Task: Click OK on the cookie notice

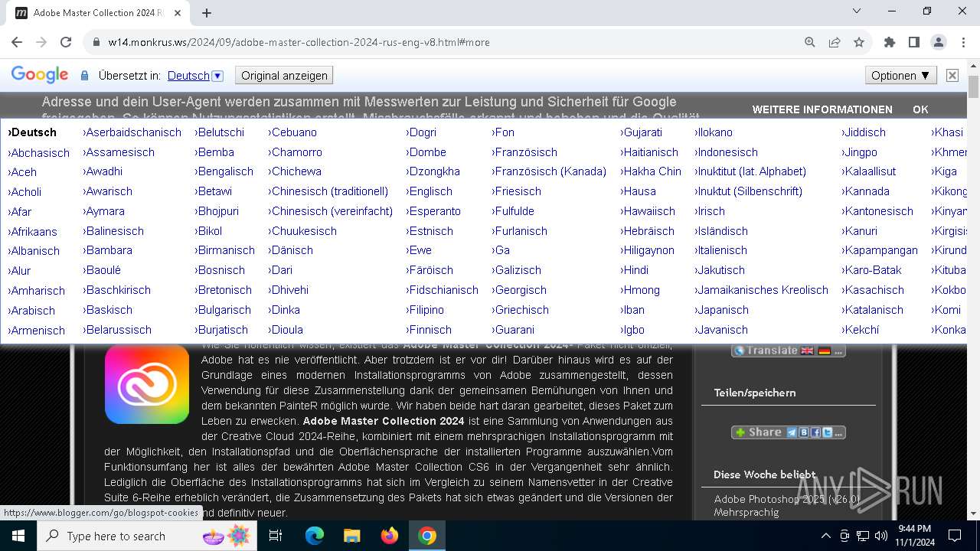Action: 920,109
